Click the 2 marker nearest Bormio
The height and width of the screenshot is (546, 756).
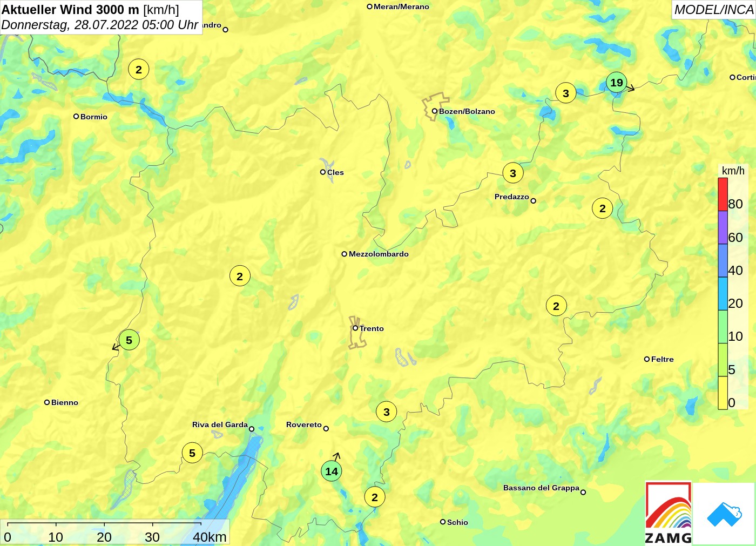click(x=139, y=69)
